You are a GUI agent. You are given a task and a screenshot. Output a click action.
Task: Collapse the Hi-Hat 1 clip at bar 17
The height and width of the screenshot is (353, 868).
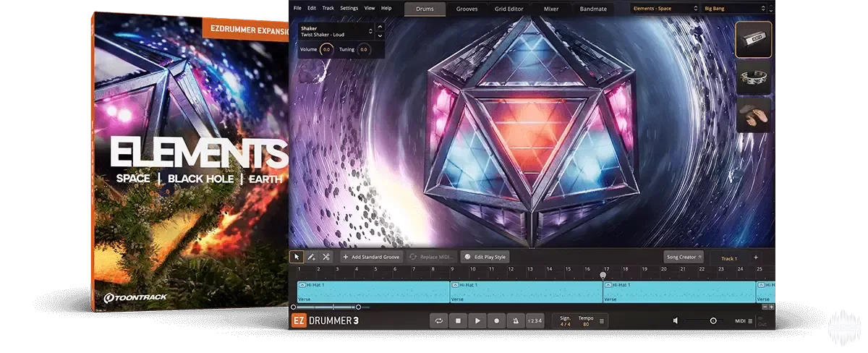[608, 285]
